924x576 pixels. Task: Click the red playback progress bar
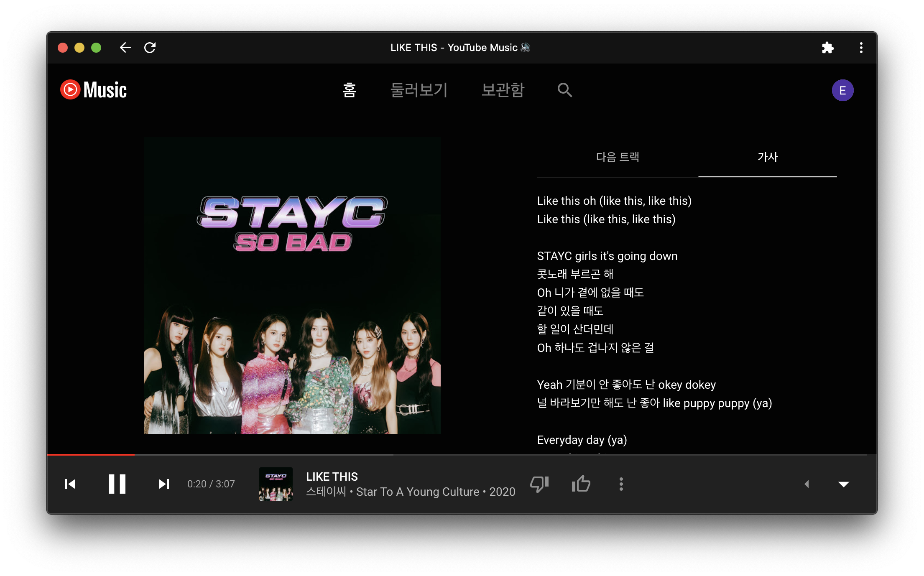[91, 454]
